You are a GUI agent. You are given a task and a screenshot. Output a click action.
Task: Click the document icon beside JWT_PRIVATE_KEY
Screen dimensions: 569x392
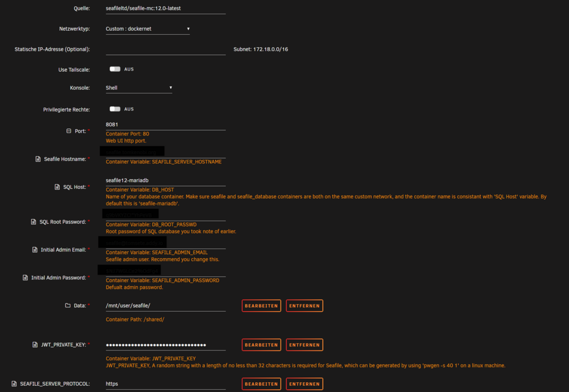35,345
